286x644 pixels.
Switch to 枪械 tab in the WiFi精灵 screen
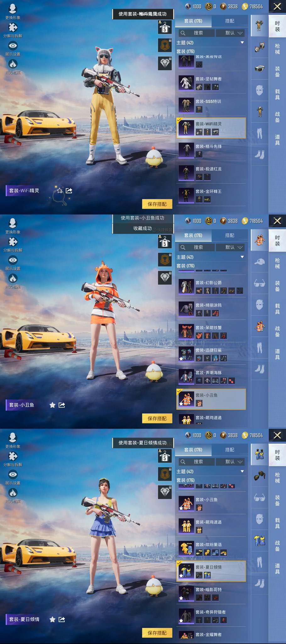pyautogui.click(x=277, y=49)
